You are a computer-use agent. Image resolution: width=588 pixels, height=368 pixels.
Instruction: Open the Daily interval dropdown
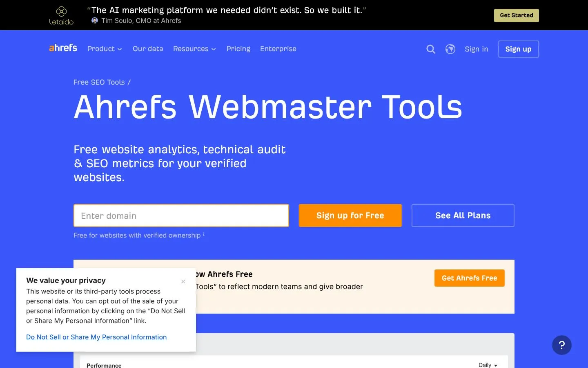[x=488, y=365]
